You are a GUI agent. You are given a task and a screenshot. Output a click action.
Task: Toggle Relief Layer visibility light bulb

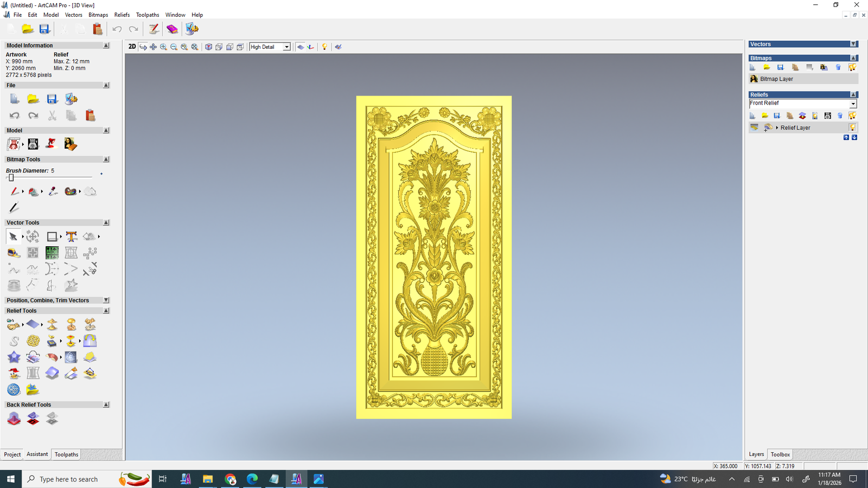pos(852,127)
